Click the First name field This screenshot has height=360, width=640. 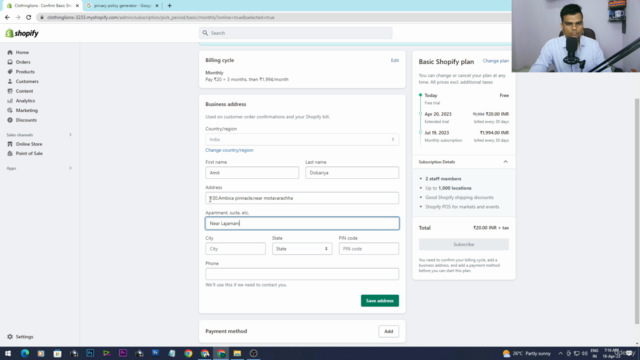pos(252,173)
